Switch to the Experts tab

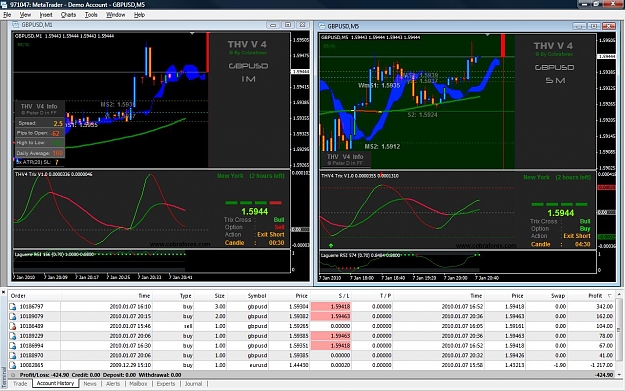[166, 383]
